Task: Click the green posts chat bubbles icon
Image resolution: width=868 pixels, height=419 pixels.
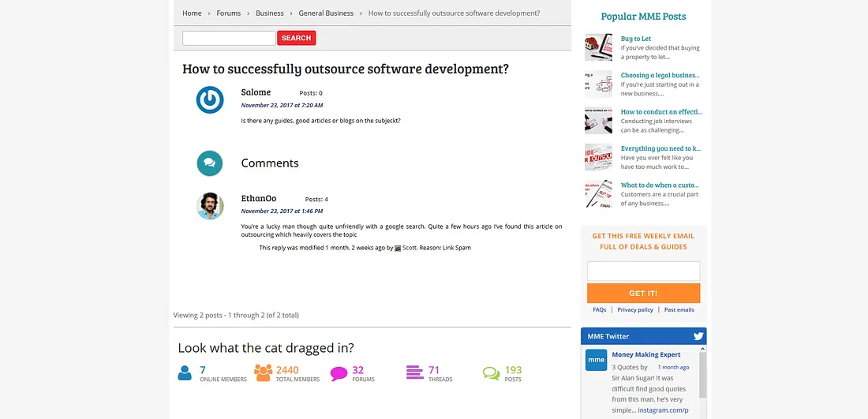Action: click(x=491, y=373)
